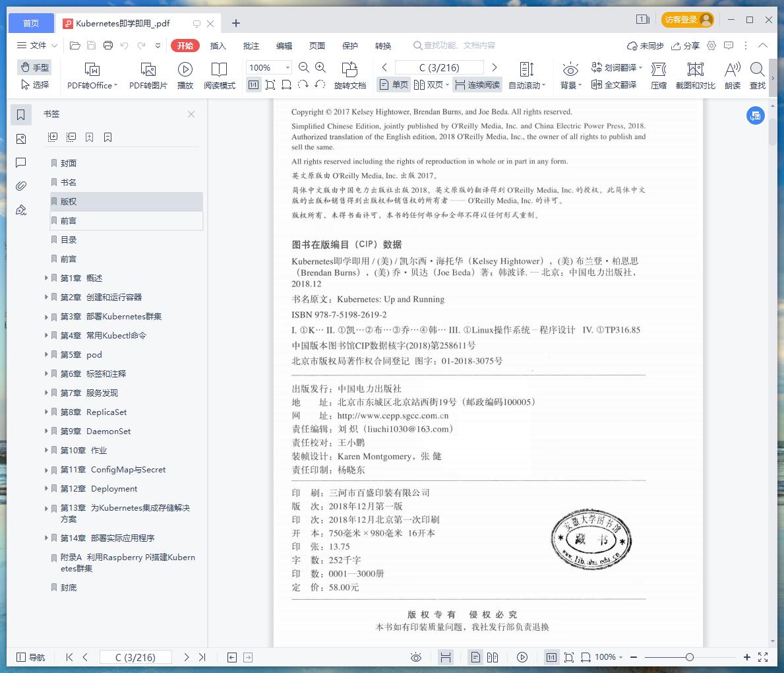Enter full screen from status bar
Viewport: 784px width, 673px height.
pyautogui.click(x=763, y=657)
